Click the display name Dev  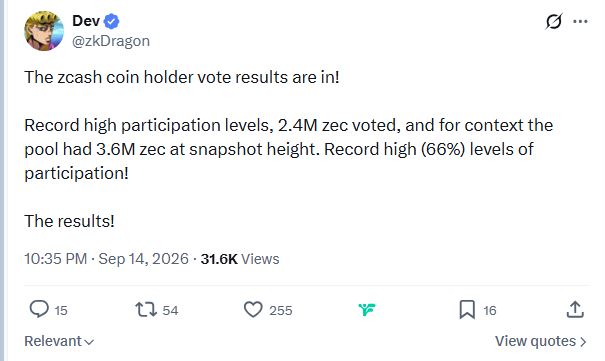(86, 21)
